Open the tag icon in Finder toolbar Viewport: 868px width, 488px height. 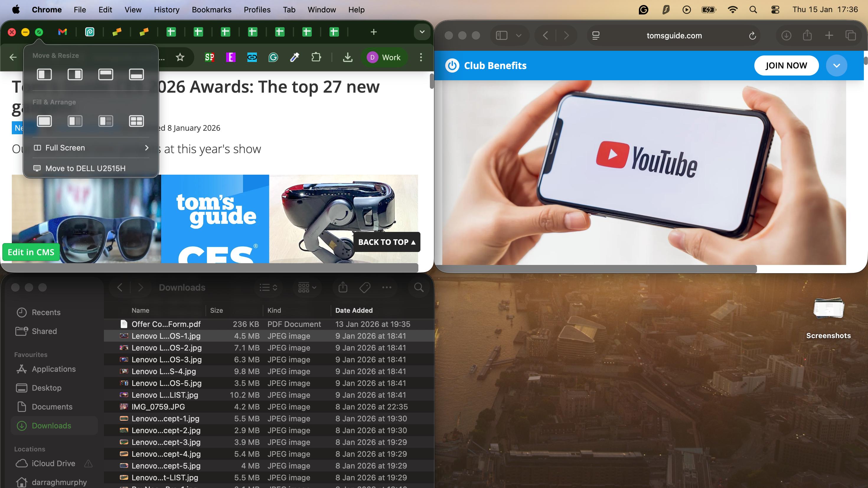[x=365, y=287]
